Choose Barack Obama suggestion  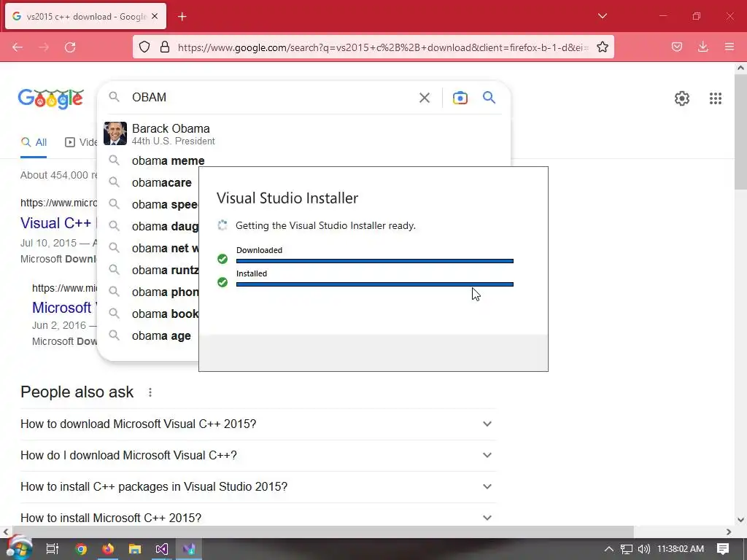coord(305,134)
